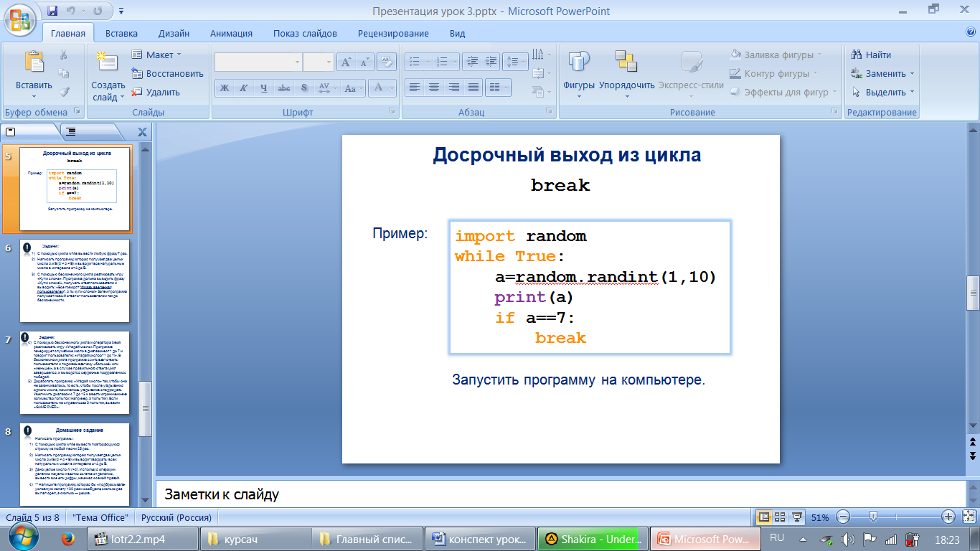The image size is (980, 551).
Task: Click the Cut scissors icon
Action: pyautogui.click(x=63, y=55)
